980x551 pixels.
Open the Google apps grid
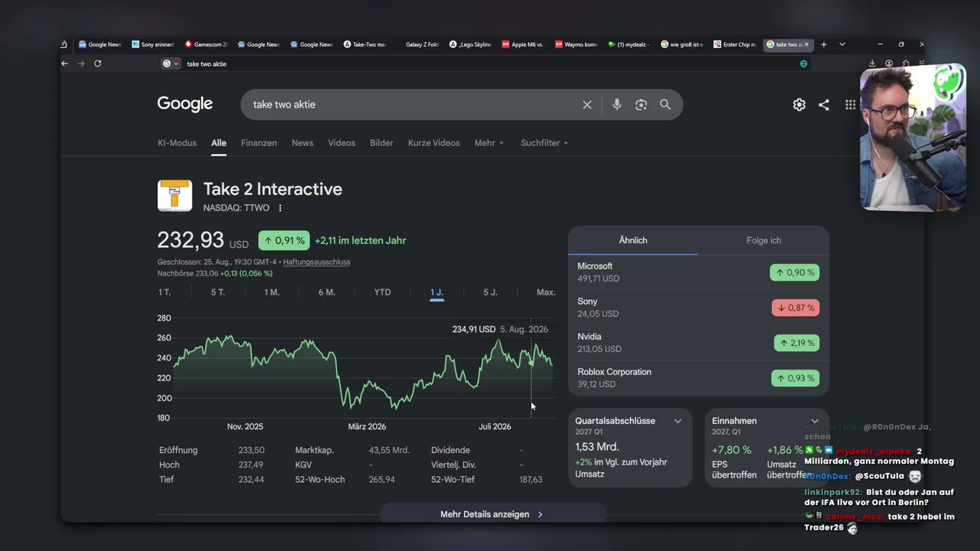click(850, 105)
